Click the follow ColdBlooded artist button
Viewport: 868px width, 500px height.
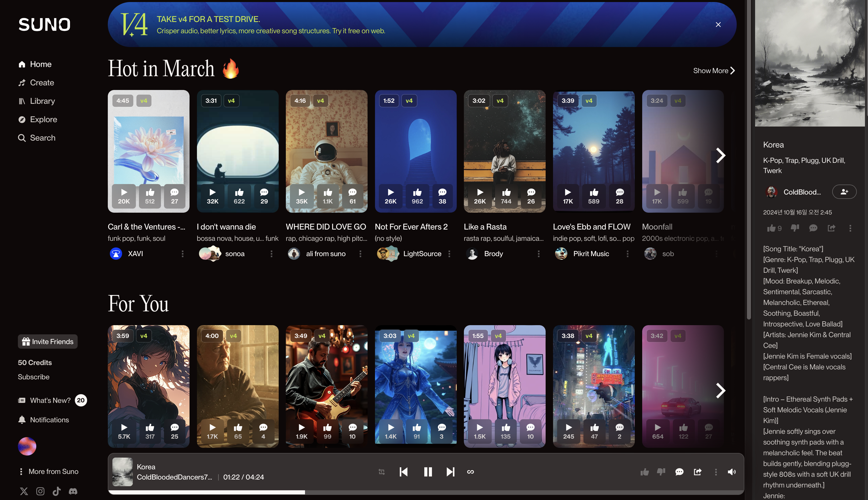tap(844, 192)
